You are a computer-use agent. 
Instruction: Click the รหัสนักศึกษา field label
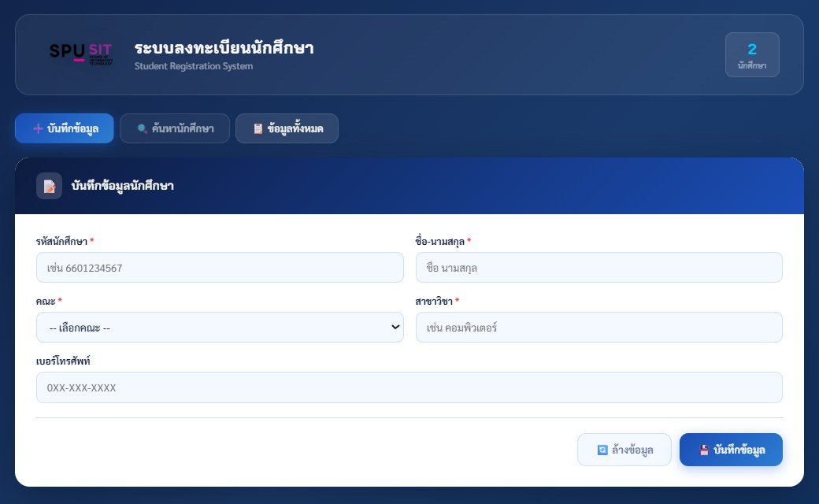[61, 241]
